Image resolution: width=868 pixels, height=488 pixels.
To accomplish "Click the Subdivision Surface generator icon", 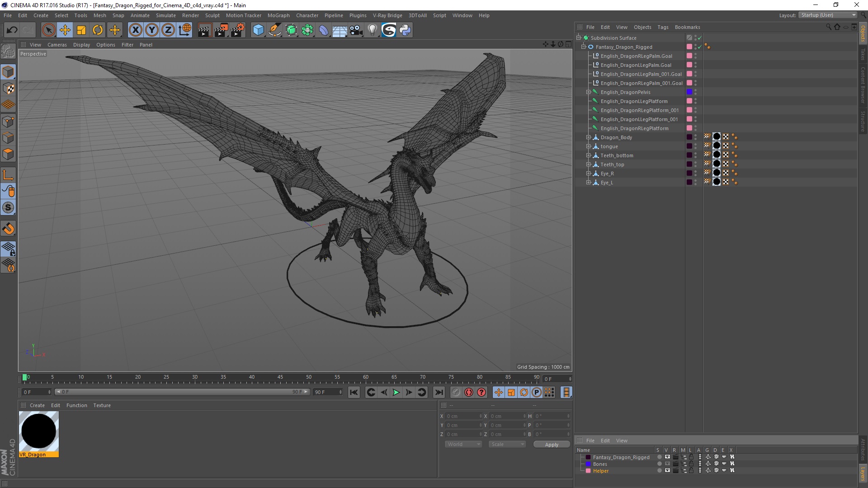I will click(291, 30).
